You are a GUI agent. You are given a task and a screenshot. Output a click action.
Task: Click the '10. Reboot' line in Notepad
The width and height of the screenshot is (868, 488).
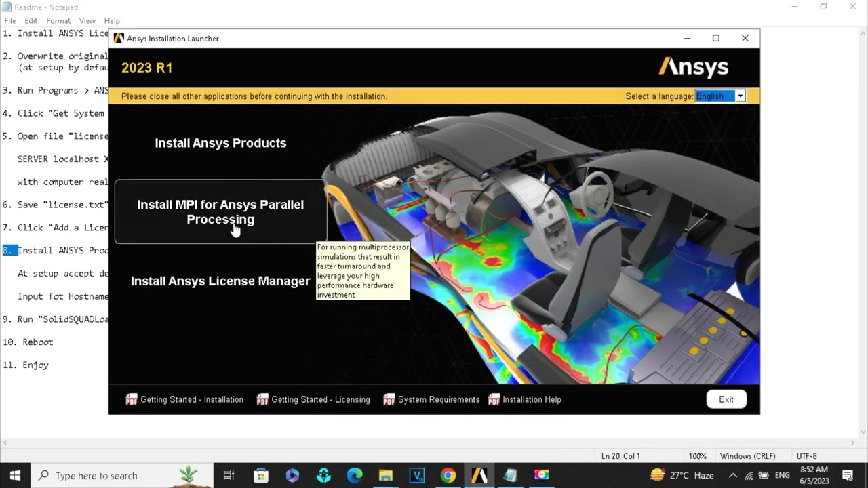pyautogui.click(x=28, y=342)
